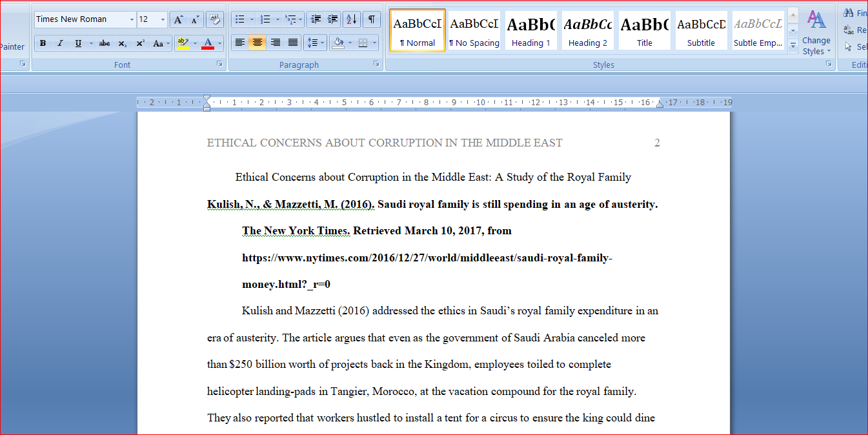The height and width of the screenshot is (435, 868).
Task: Open the Paragraph dialog launcher
Action: coord(376,64)
